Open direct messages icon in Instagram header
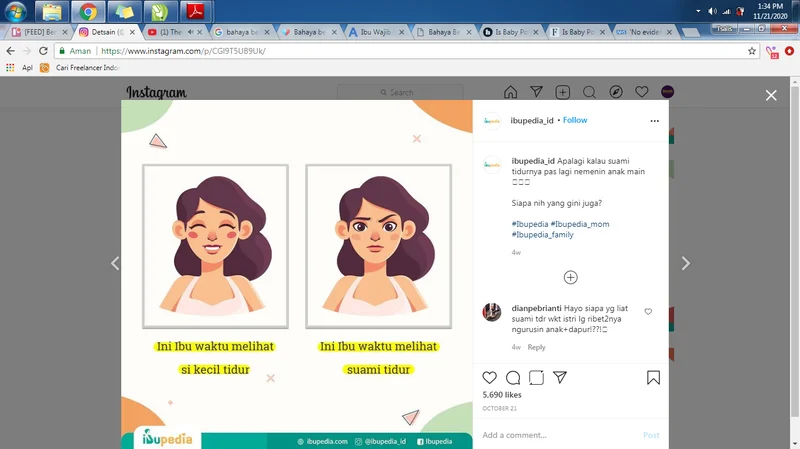This screenshot has height=449, width=800. pos(536,92)
